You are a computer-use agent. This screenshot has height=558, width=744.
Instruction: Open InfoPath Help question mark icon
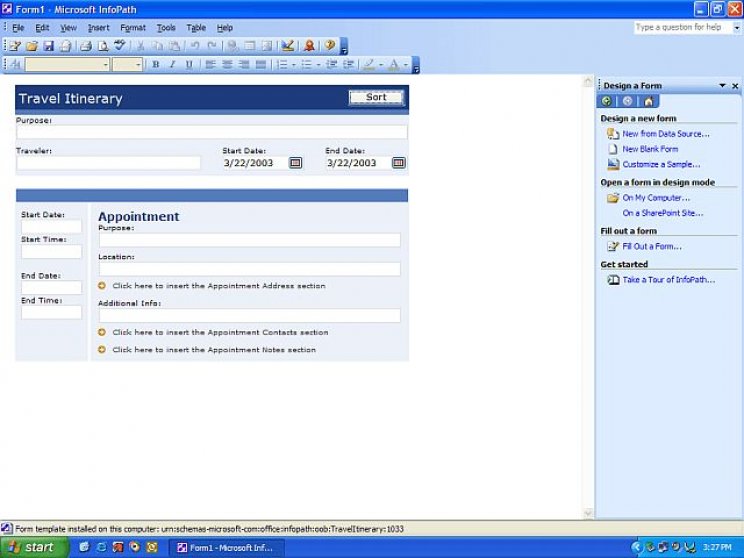tap(330, 46)
